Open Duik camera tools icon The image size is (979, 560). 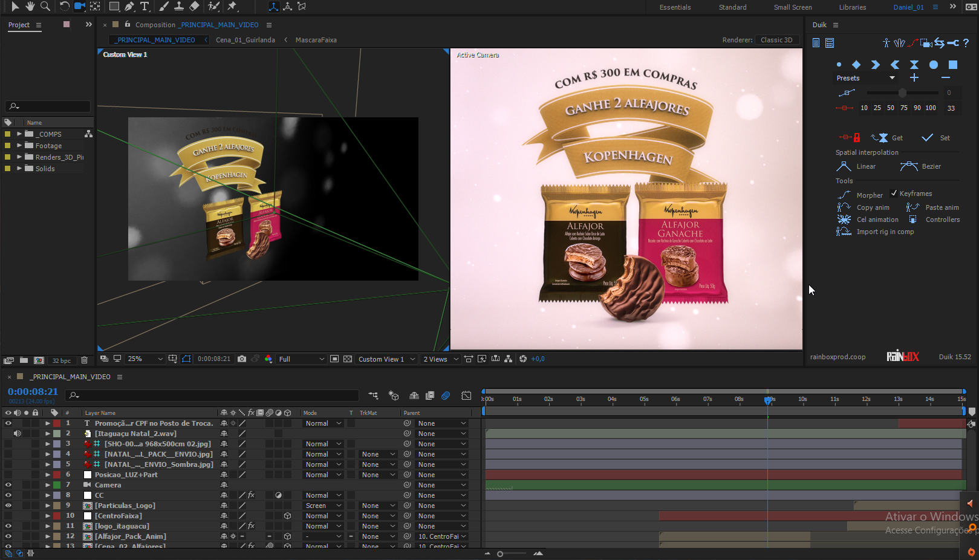click(x=926, y=43)
